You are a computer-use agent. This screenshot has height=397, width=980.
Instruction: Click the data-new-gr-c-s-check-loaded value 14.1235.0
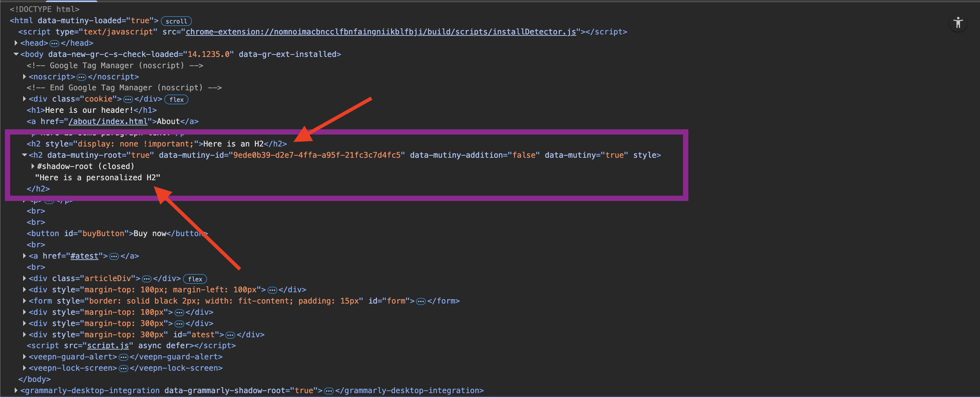[208, 54]
